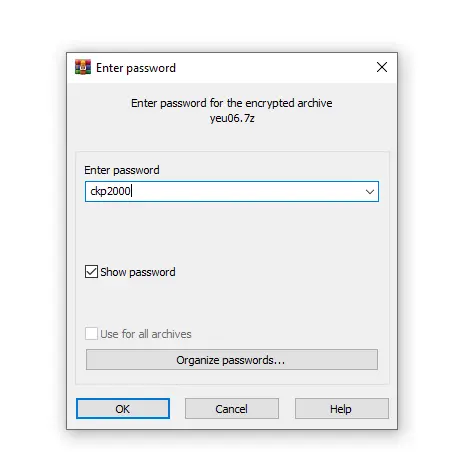Click inside the empty part of password field
Image resolution: width=460 pixels, height=473 pixels.
(x=247, y=192)
